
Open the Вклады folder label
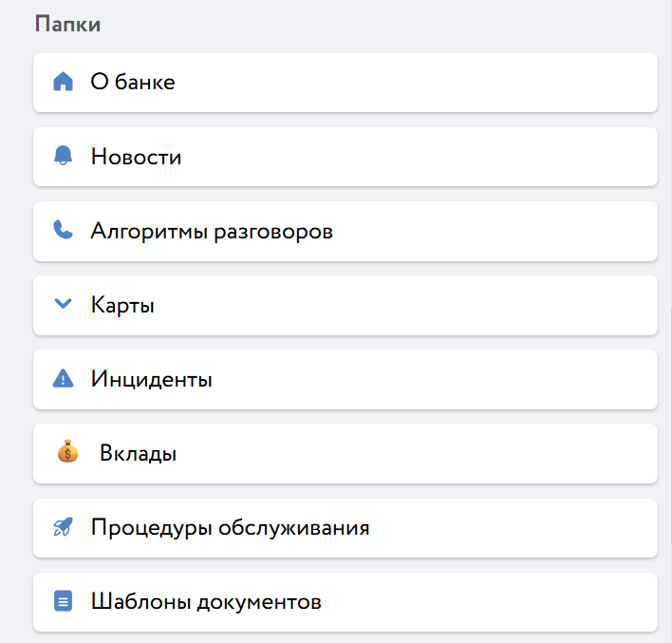[x=138, y=453]
